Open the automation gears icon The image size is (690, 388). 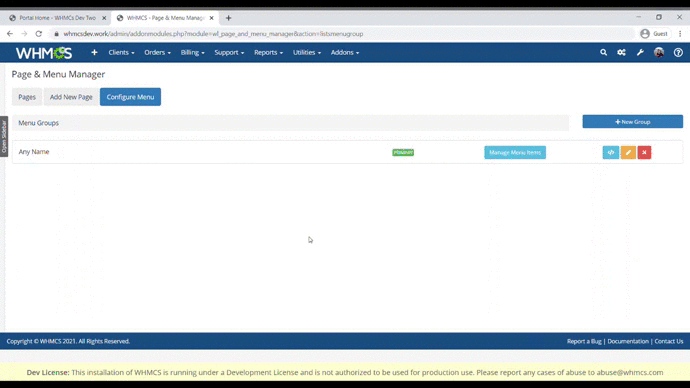coord(621,52)
